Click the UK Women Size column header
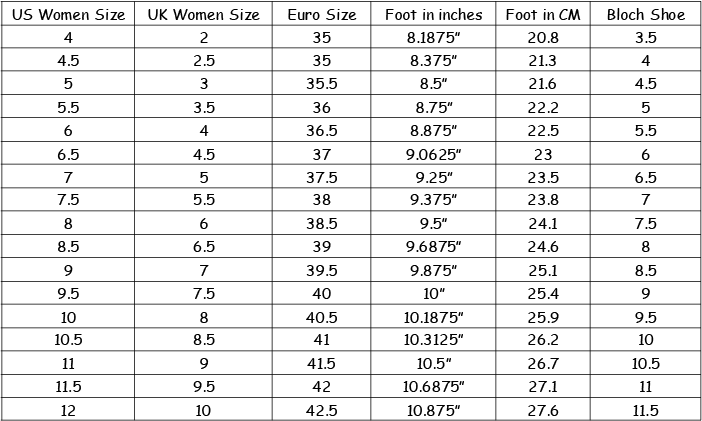This screenshot has height=421, width=702. click(204, 14)
